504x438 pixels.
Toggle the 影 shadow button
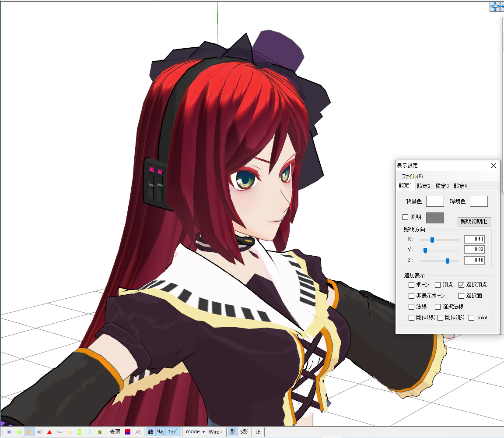tap(233, 432)
